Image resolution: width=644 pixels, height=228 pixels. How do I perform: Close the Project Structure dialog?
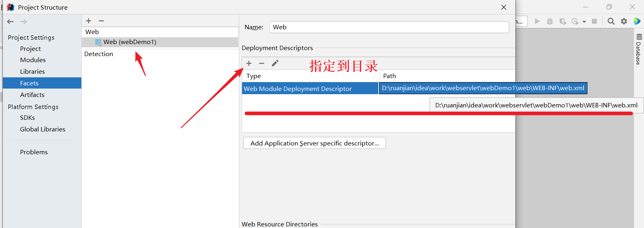click(x=504, y=7)
